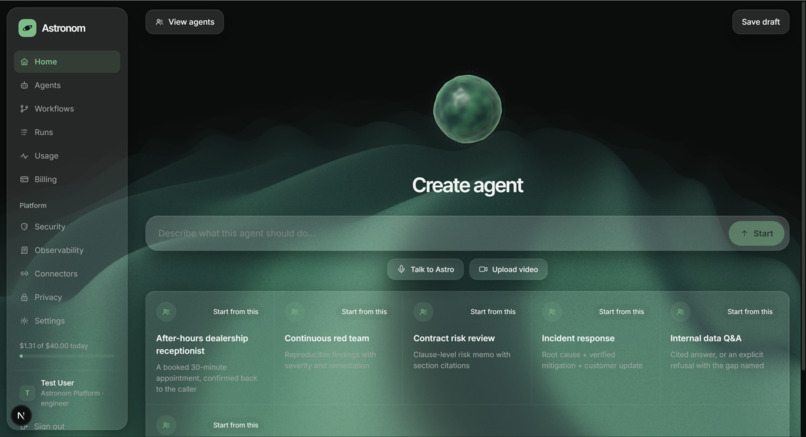Click the Test User avatar icon
Image resolution: width=806 pixels, height=437 pixels.
point(27,393)
